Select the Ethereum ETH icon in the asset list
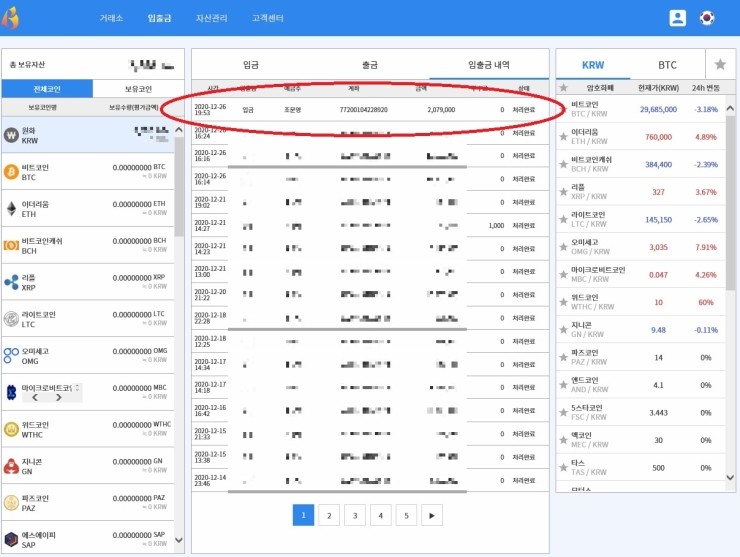 pyautogui.click(x=11, y=208)
